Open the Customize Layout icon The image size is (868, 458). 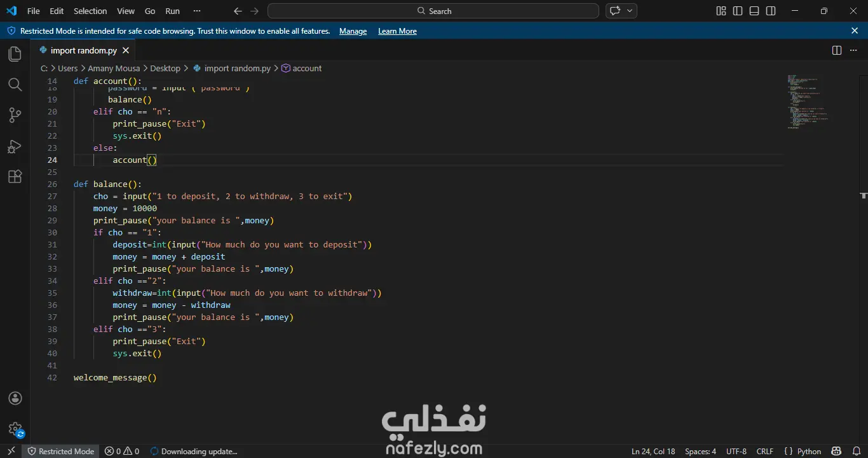pos(721,11)
